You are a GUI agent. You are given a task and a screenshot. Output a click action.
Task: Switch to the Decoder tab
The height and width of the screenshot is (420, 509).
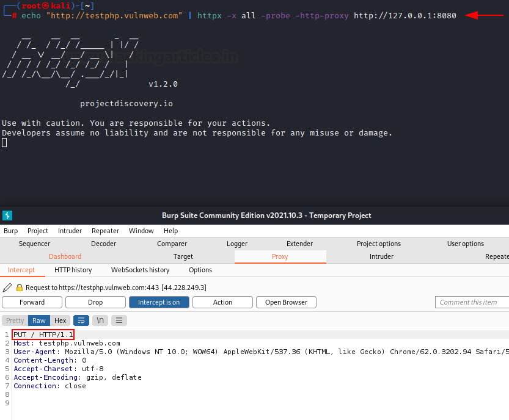[x=103, y=244]
